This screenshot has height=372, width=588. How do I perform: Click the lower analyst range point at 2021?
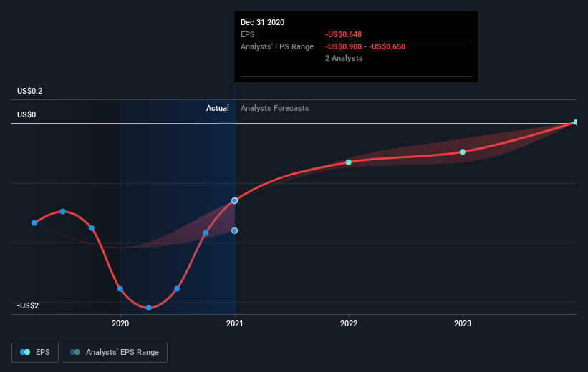pyautogui.click(x=234, y=230)
